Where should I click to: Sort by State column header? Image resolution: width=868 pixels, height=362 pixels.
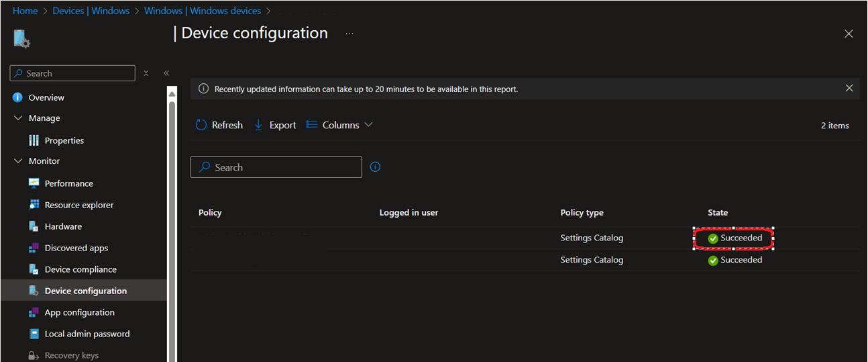[718, 212]
